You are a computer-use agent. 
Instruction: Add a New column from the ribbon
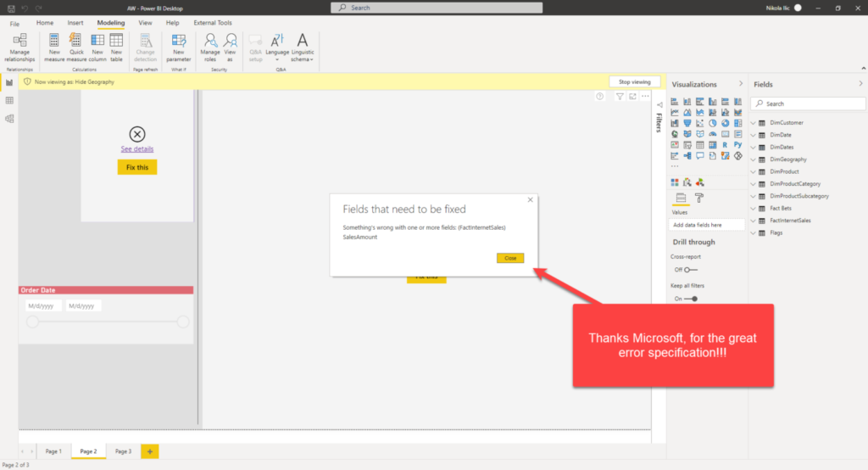coord(97,48)
